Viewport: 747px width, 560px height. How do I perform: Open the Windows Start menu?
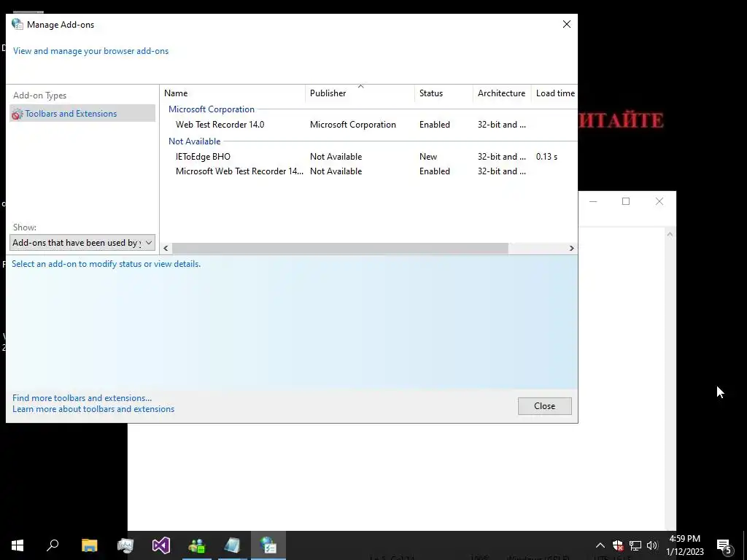18,545
